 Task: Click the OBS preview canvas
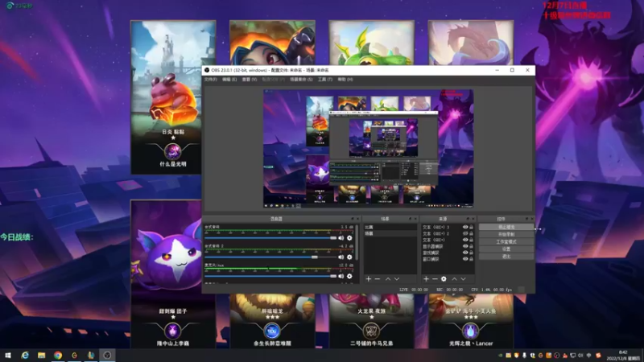369,149
